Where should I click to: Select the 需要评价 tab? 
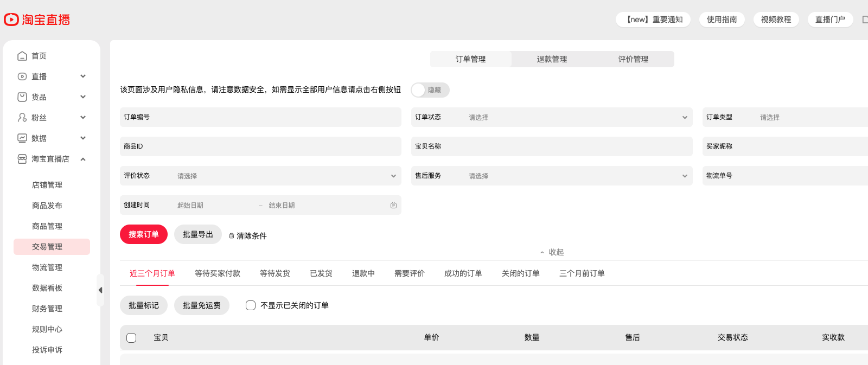pos(410,273)
